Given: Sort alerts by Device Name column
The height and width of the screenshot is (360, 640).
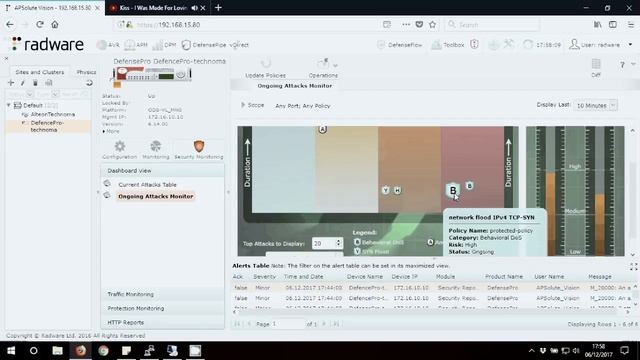Looking at the screenshot, I should [365, 277].
